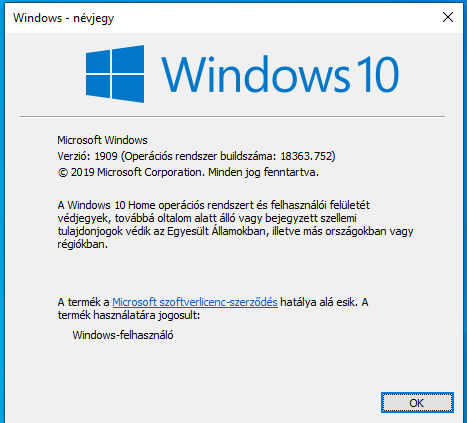Click the "© 2019 Microsoft Corporation" copyright line
Viewport: 467px width, 423px height.
click(188, 172)
